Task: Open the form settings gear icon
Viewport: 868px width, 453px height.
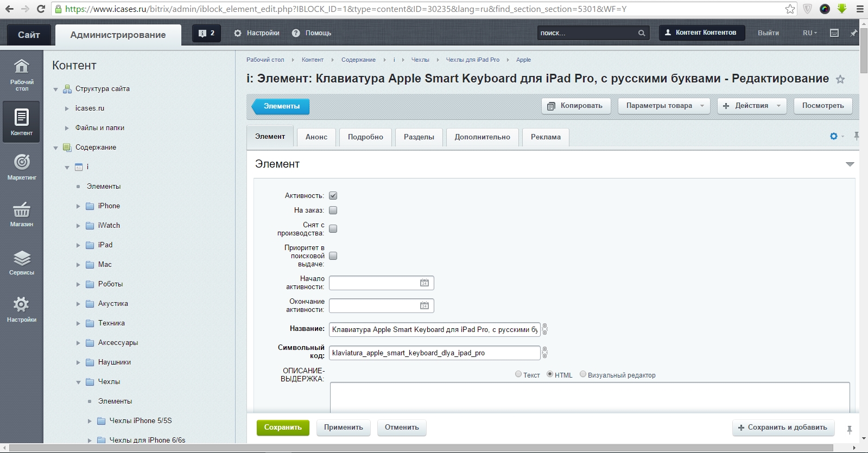Action: point(834,136)
